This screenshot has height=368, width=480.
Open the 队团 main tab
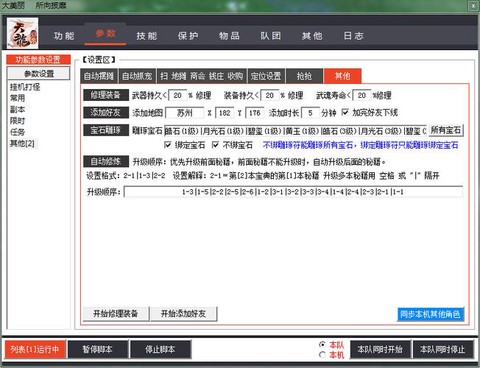tap(271, 36)
